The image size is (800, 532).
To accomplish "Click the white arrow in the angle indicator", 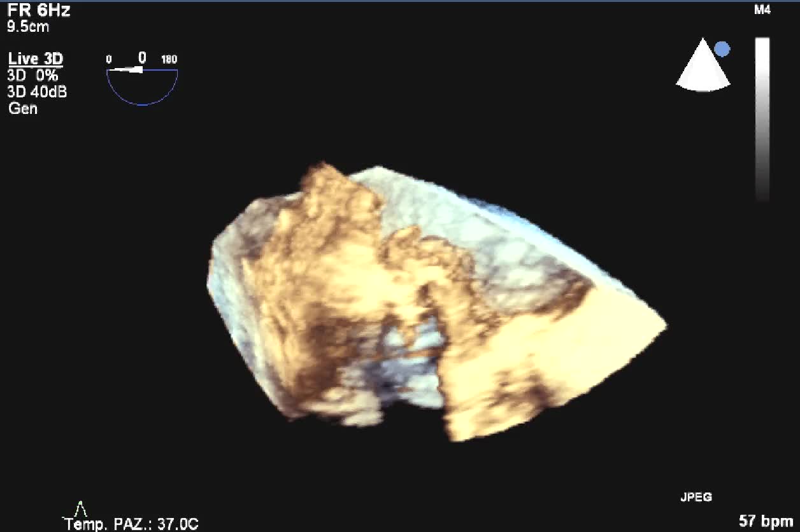I will point(129,69).
